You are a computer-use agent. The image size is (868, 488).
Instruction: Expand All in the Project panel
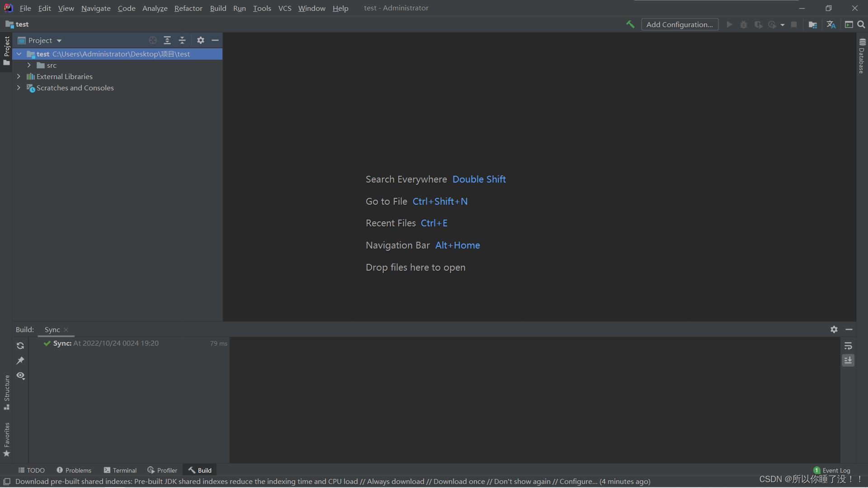click(x=167, y=40)
